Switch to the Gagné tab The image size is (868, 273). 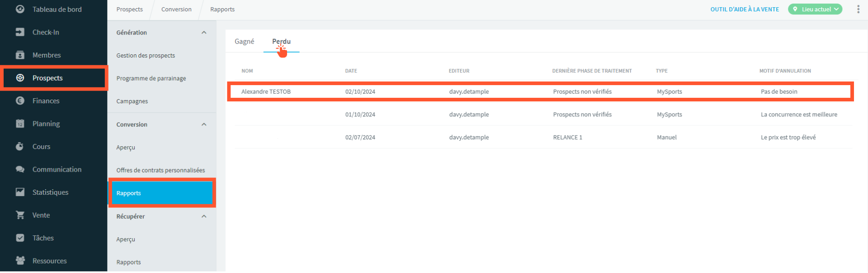coord(244,41)
